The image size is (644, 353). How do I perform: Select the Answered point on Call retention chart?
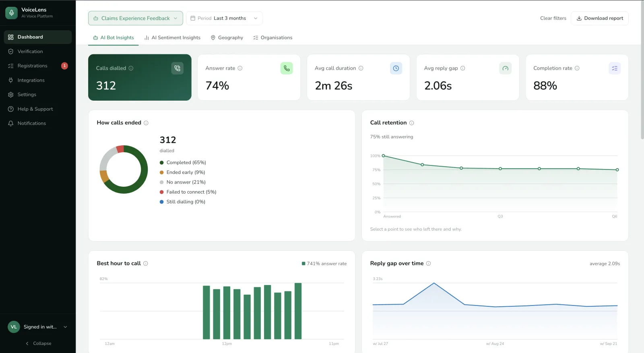383,156
